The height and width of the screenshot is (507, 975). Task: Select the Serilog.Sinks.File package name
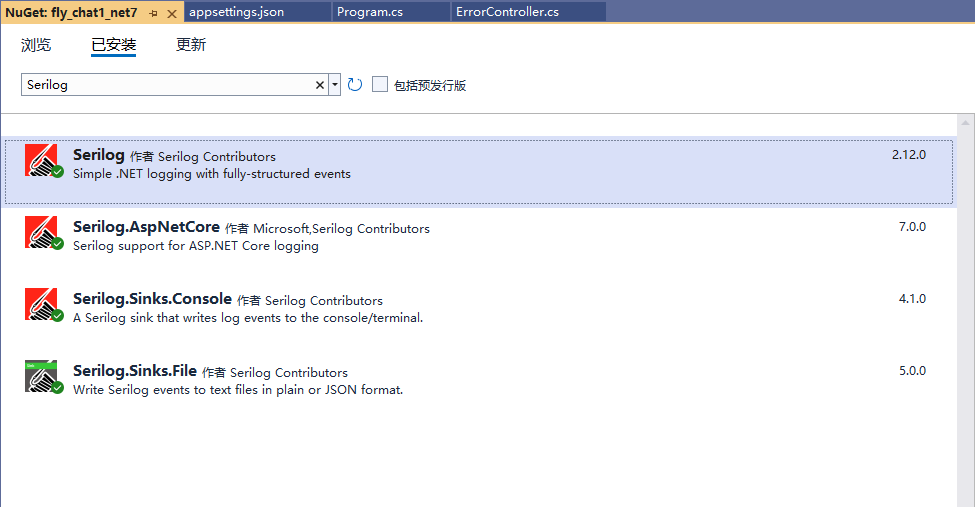click(135, 371)
